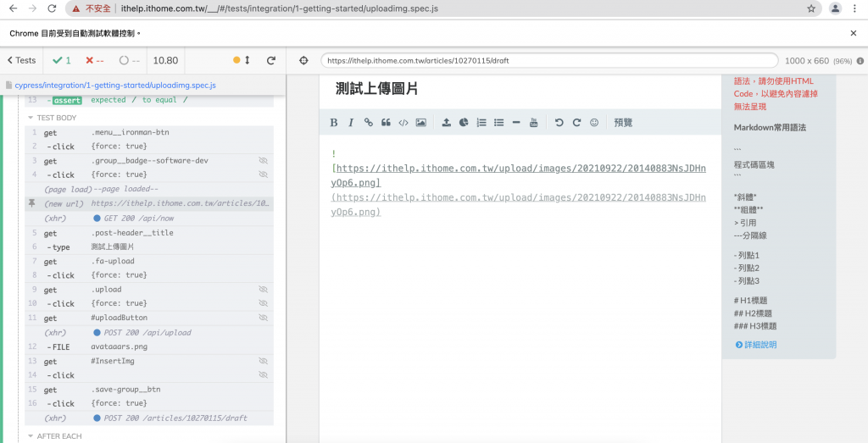Click the hidden-element eye icon on .group__badge--software-dev row
This screenshot has width=868, height=443.
click(x=263, y=160)
